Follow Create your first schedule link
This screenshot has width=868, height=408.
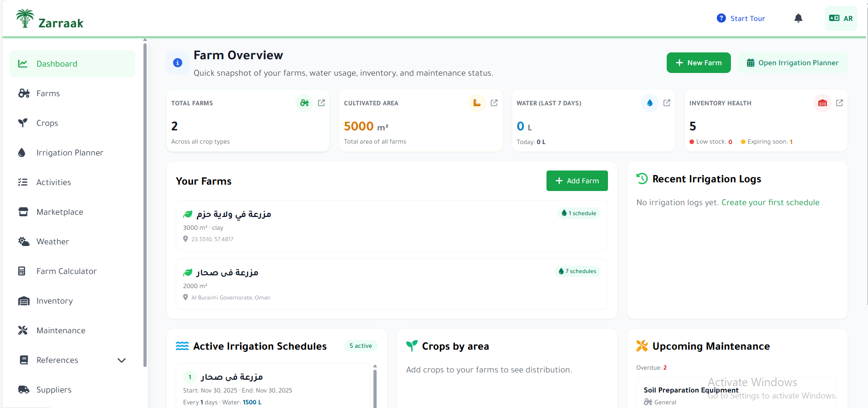[771, 202]
